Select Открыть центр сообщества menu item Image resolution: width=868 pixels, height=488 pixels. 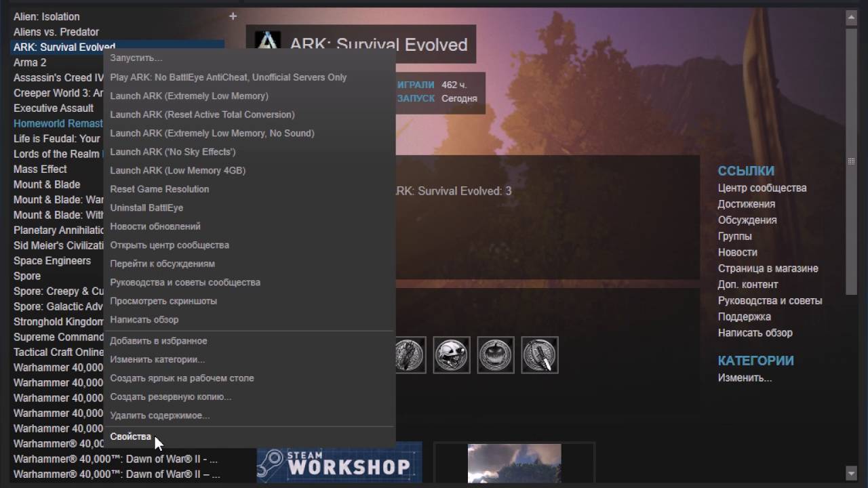click(x=170, y=245)
